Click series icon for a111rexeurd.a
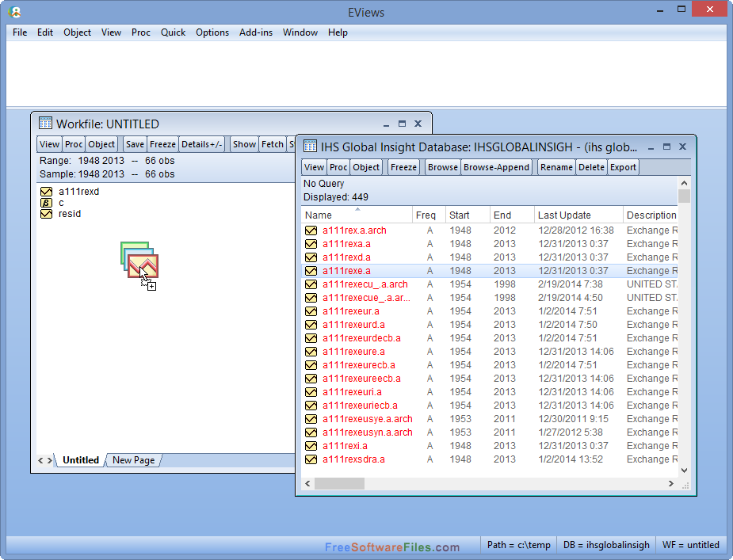 click(x=311, y=325)
